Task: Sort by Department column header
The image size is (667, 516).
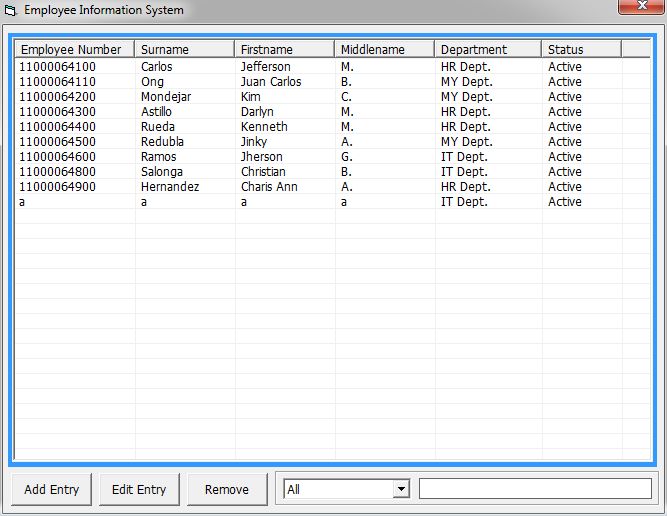Action: [x=488, y=49]
